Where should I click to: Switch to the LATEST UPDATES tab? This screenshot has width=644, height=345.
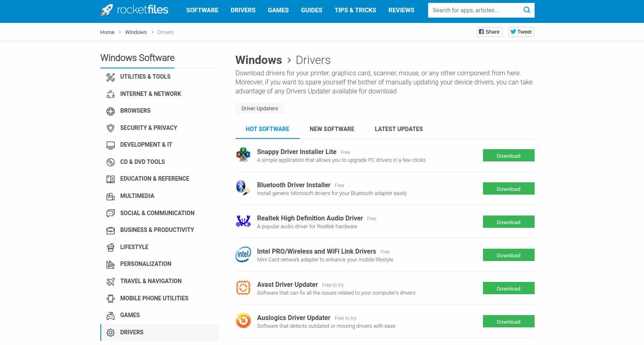(399, 129)
